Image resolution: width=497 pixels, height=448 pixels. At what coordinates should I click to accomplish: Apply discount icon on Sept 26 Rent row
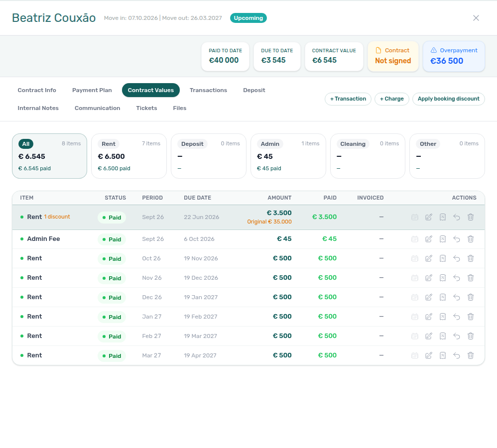(443, 217)
